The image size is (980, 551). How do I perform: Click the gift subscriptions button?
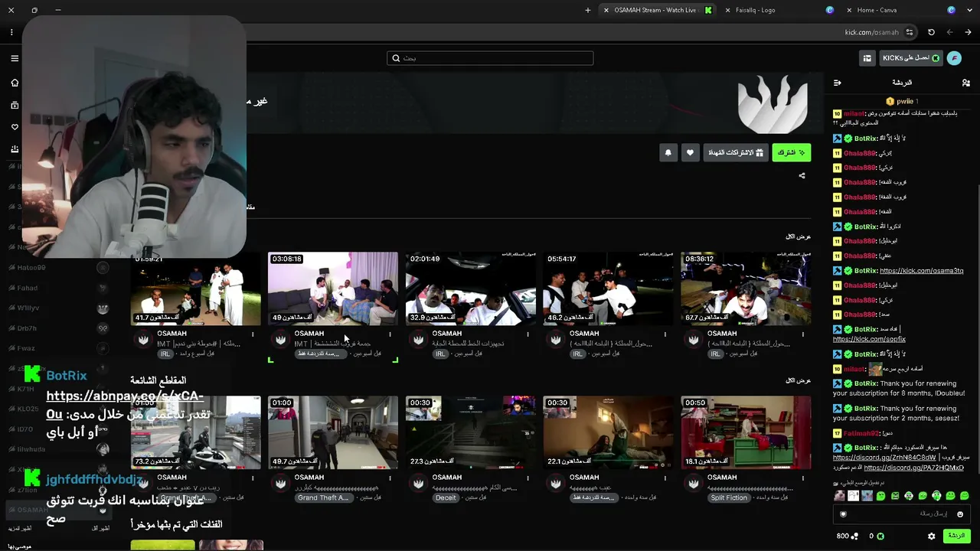click(x=736, y=153)
